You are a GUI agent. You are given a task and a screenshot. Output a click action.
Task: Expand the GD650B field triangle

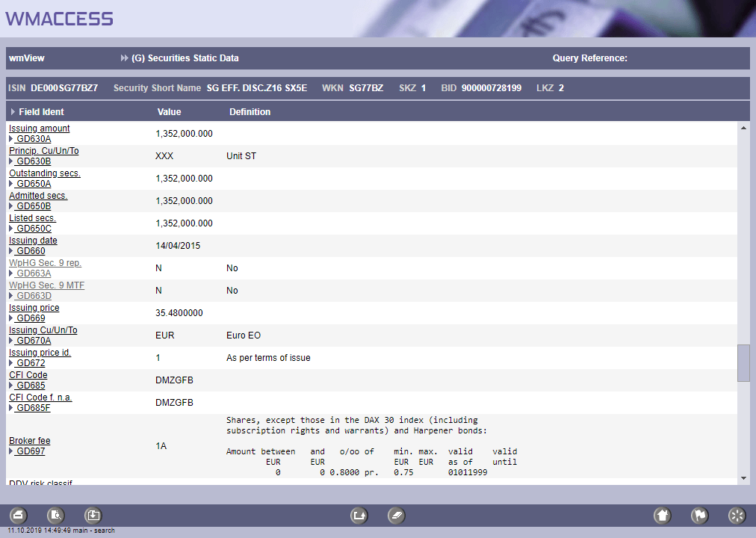point(11,205)
